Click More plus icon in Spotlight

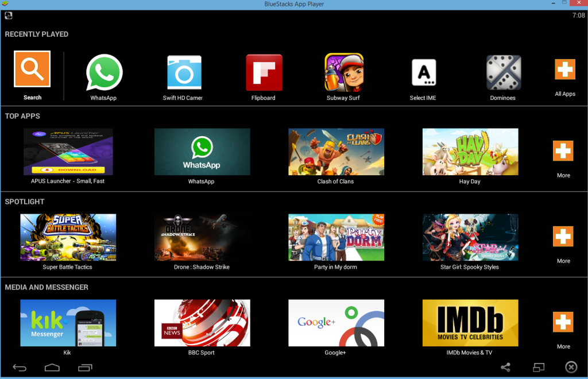click(x=563, y=236)
